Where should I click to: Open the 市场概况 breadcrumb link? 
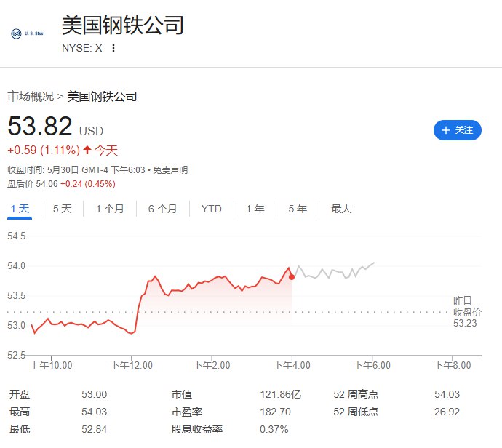click(x=31, y=96)
